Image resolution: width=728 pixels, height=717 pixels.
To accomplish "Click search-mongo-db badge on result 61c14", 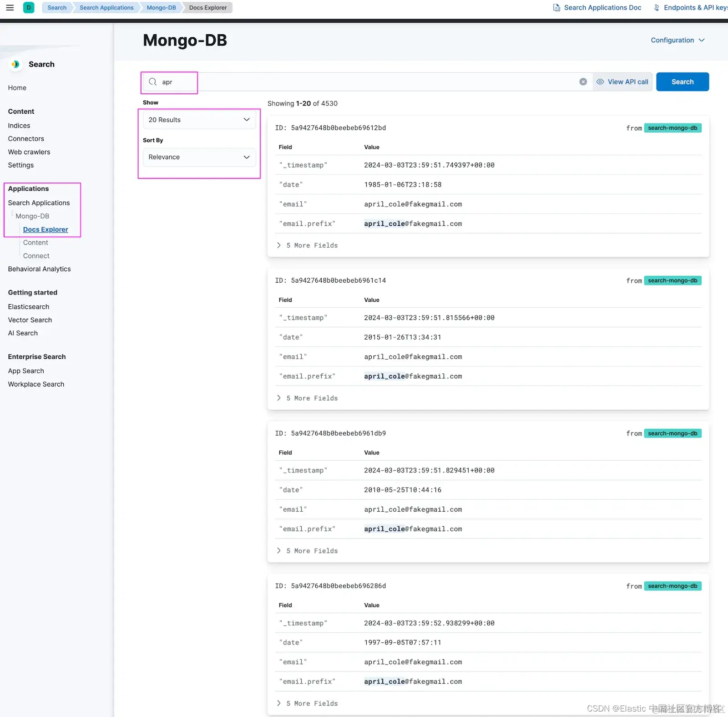I will coord(672,280).
